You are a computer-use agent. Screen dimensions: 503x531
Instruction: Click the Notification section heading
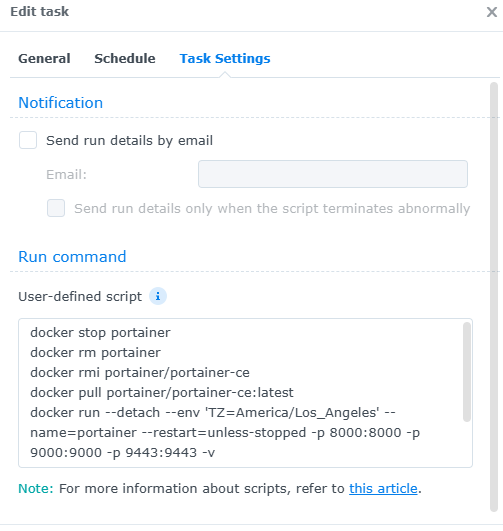61,103
